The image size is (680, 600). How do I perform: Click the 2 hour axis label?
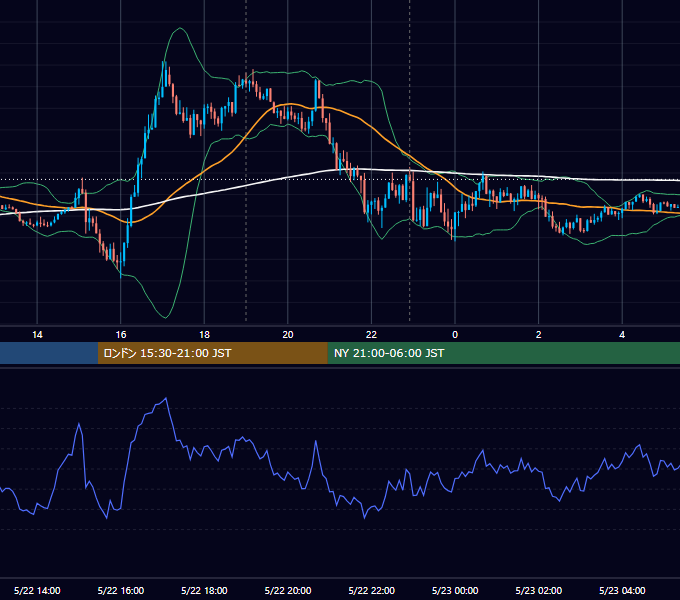point(539,335)
